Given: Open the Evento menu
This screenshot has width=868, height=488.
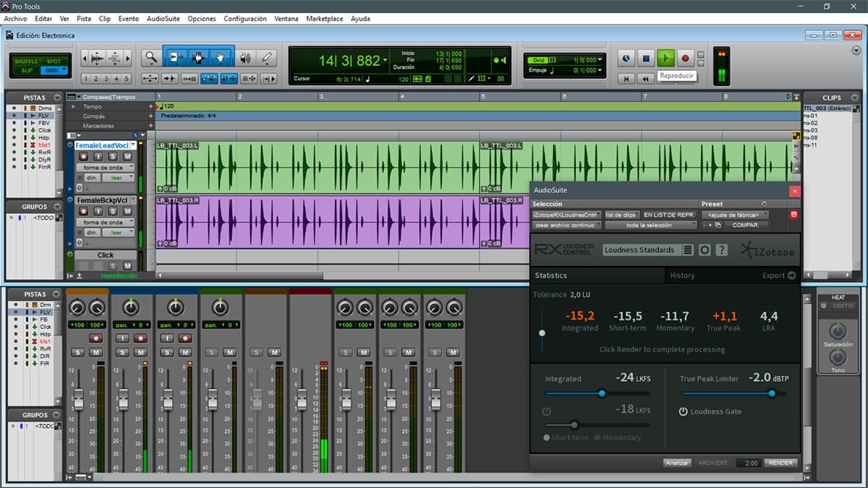Looking at the screenshot, I should pyautogui.click(x=129, y=18).
